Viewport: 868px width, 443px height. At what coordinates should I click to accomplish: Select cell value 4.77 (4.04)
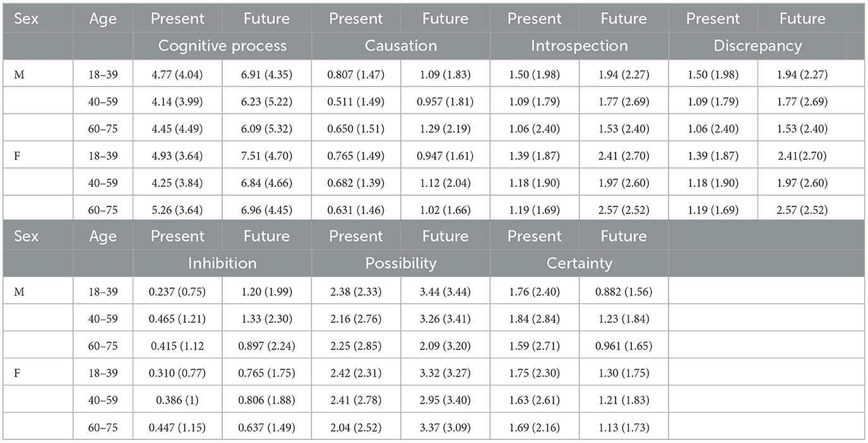[177, 73]
